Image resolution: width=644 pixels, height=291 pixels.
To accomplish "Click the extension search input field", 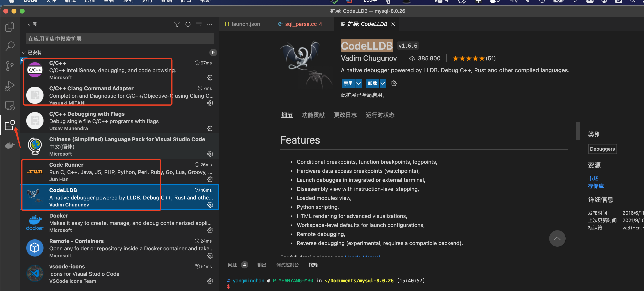I will tap(120, 39).
